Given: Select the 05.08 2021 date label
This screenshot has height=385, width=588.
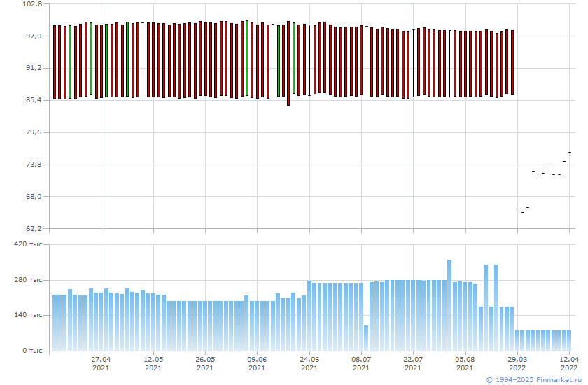Looking at the screenshot, I should (x=465, y=362).
